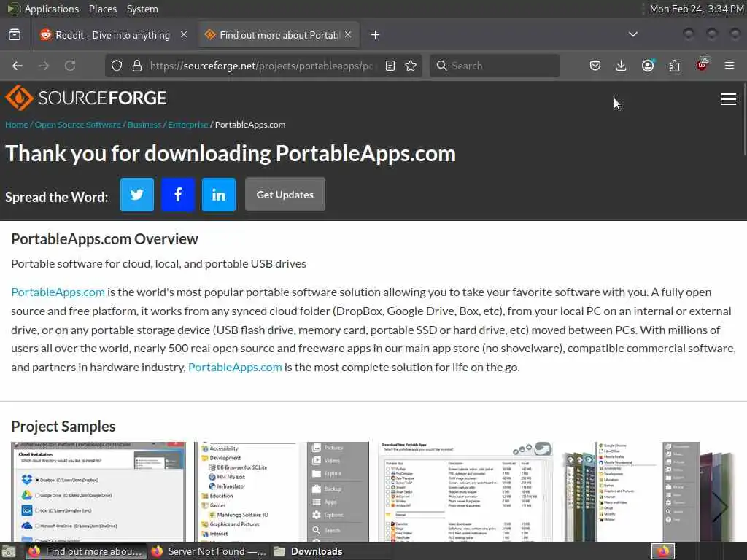This screenshot has height=560, width=747.
Task: Open the app menu categories sample screenshot
Action: pos(282,491)
